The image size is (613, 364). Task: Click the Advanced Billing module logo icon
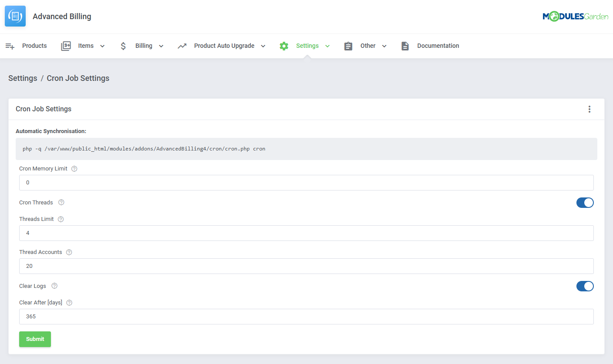click(x=15, y=17)
